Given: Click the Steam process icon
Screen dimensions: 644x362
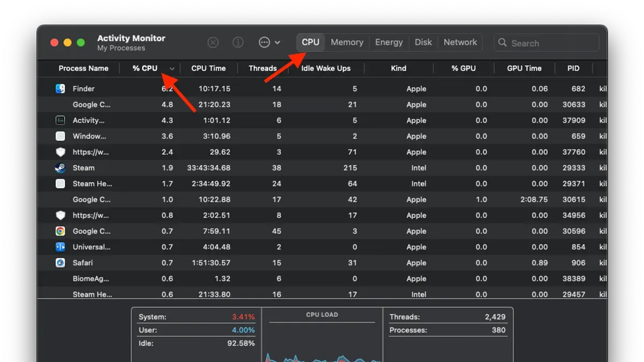Looking at the screenshot, I should point(60,168).
